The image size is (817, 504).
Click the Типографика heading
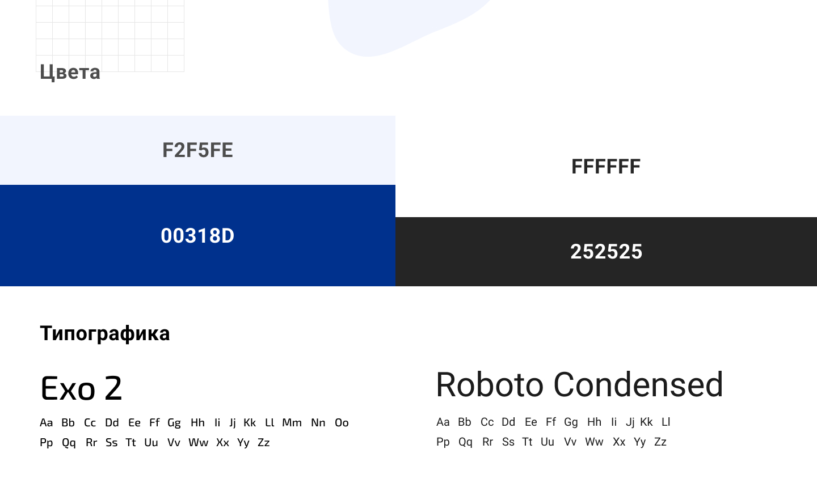coord(105,333)
